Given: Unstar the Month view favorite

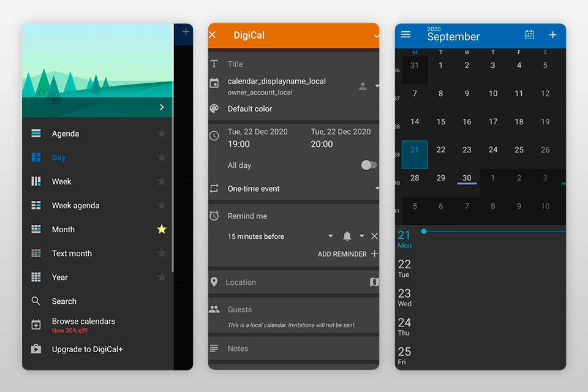Looking at the screenshot, I should click(161, 229).
